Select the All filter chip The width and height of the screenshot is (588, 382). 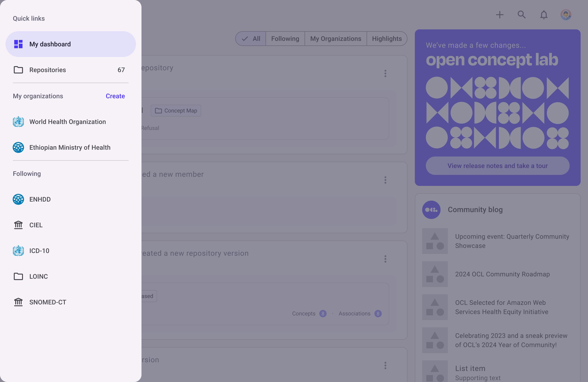point(251,39)
